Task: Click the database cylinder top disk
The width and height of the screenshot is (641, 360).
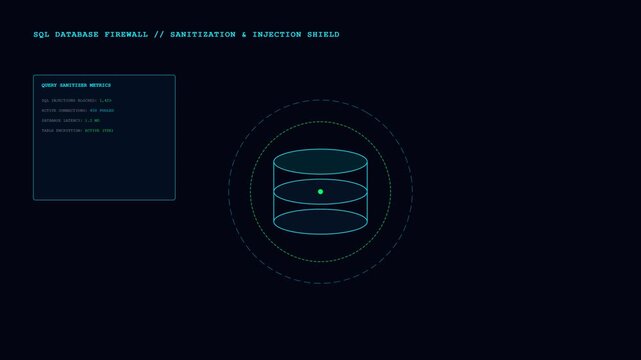Action: pos(320,162)
